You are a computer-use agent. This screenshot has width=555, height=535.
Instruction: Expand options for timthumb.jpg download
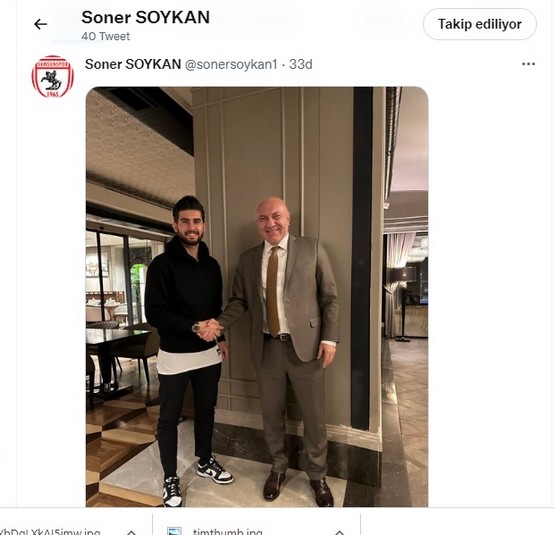pyautogui.click(x=339, y=532)
